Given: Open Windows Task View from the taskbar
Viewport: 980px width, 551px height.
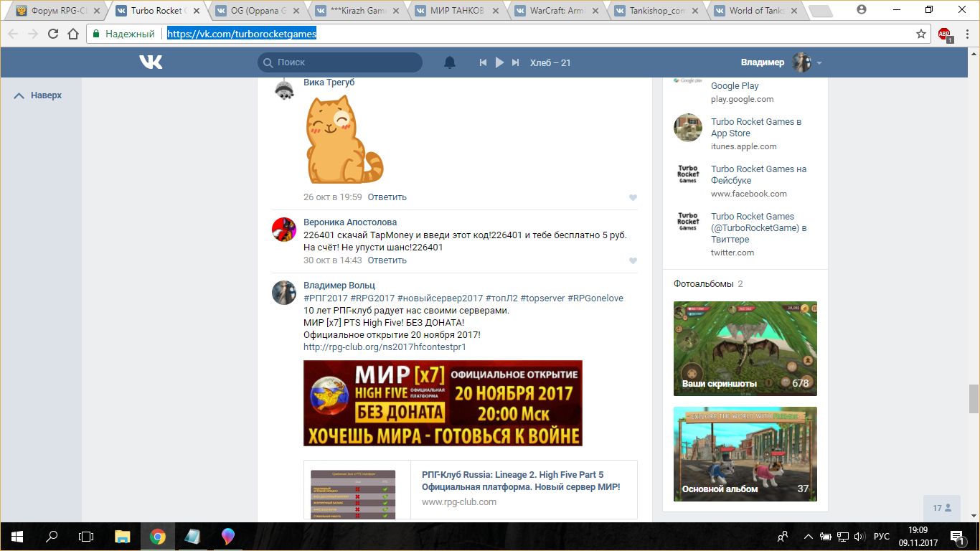Looking at the screenshot, I should coord(86,537).
